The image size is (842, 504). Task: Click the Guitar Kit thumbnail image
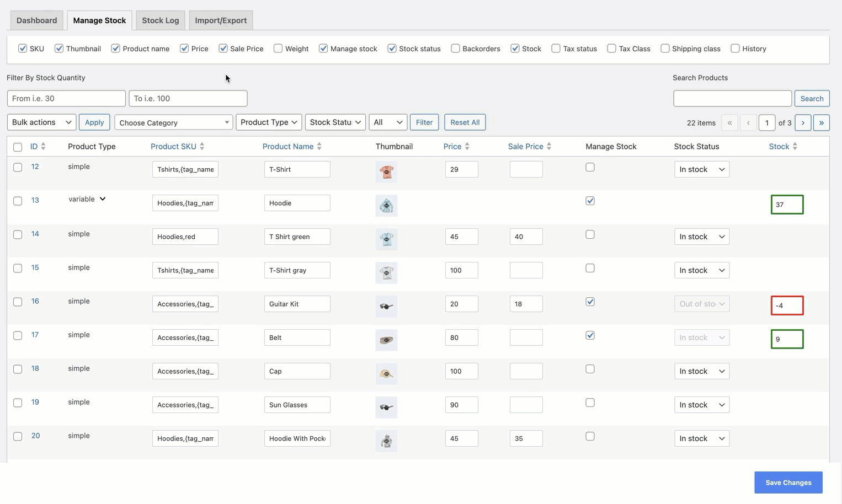click(x=386, y=307)
